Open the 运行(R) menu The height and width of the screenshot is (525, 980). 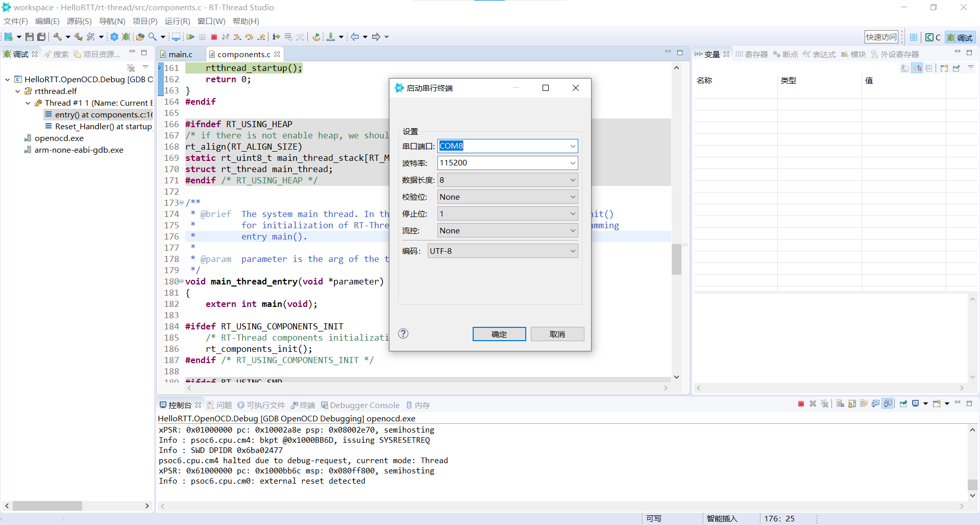[x=177, y=21]
